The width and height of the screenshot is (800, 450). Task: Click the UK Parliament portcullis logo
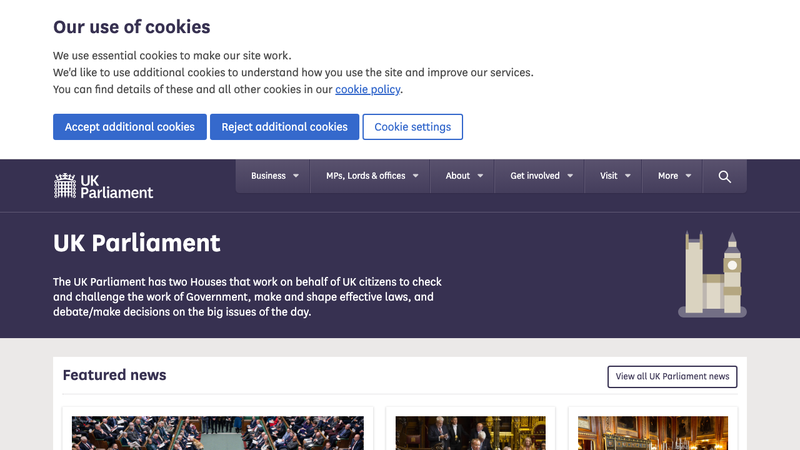point(103,186)
